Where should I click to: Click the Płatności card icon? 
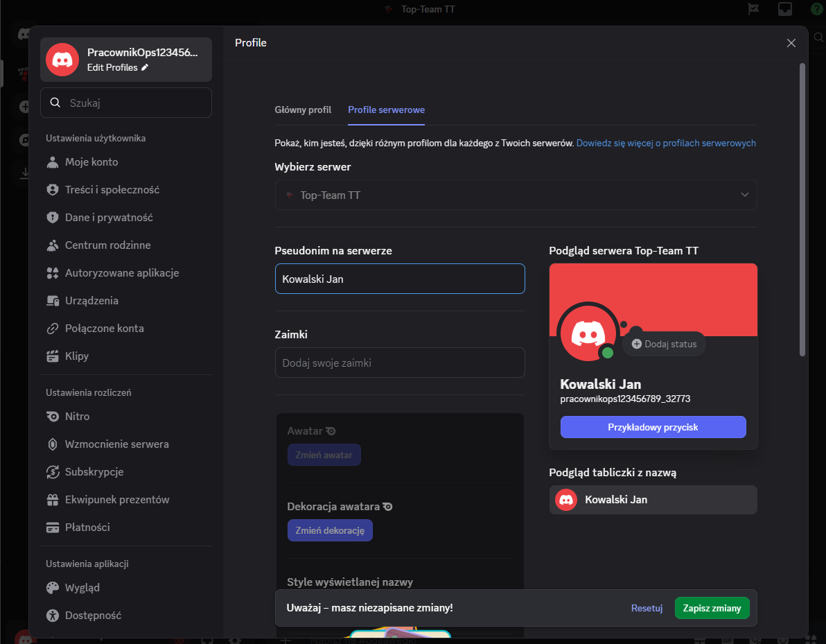(53, 528)
